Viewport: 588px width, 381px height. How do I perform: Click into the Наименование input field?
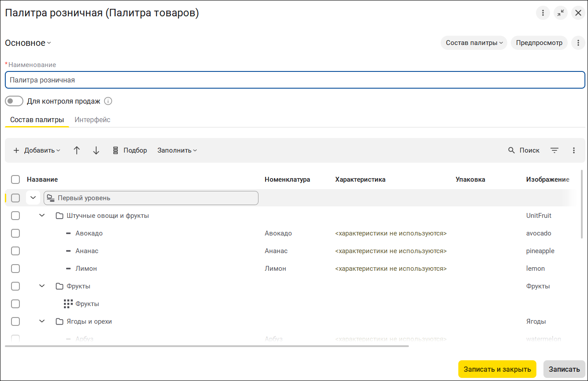tap(295, 80)
